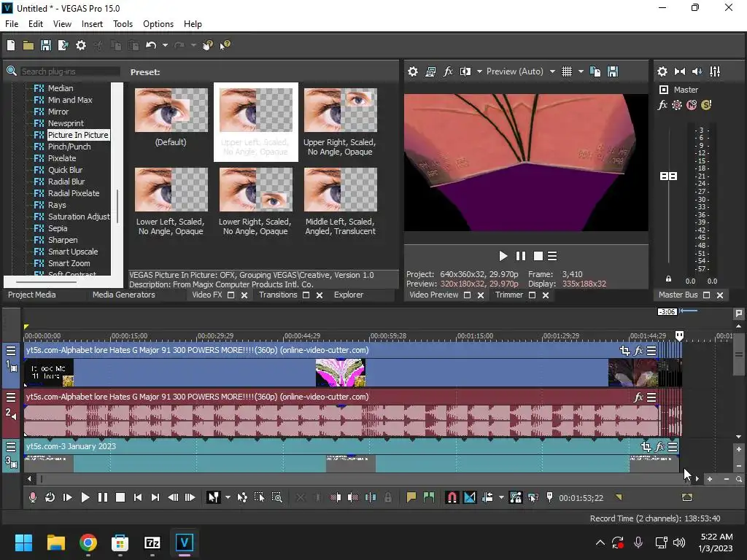Save project using floppy disk icon
This screenshot has width=747, height=560.
pyautogui.click(x=46, y=45)
